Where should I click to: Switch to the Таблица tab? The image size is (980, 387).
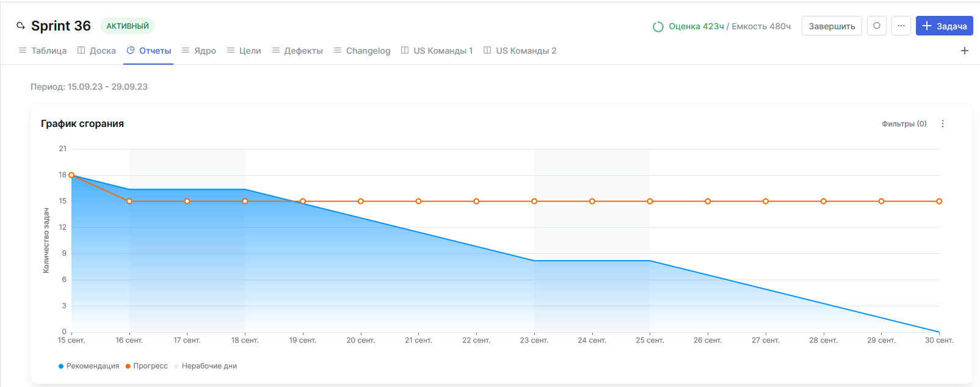pyautogui.click(x=43, y=51)
